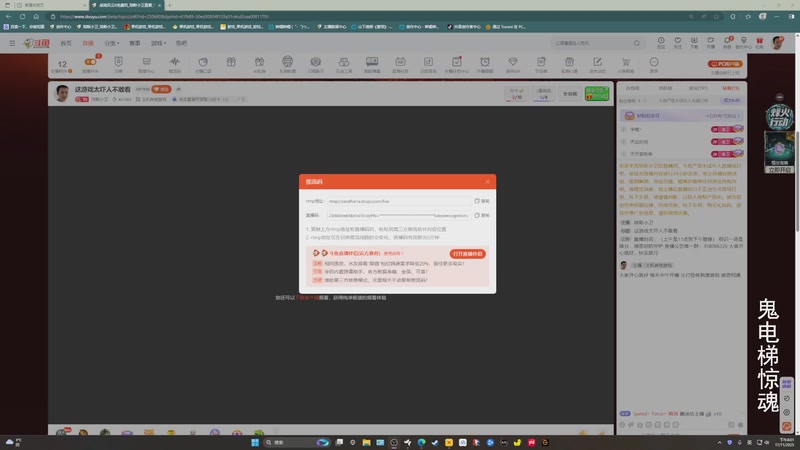Click browser home button
Viewport: 800px width, 450px height.
(36, 16)
